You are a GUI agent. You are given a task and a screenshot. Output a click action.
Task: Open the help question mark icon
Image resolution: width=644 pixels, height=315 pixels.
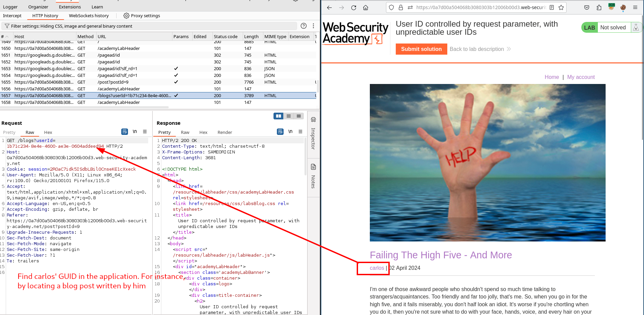[x=303, y=26]
